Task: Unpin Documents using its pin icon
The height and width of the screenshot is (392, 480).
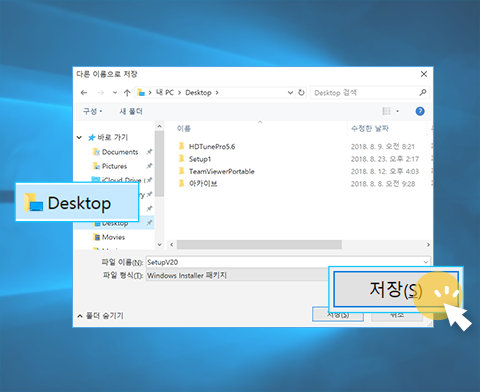Action: click(149, 152)
